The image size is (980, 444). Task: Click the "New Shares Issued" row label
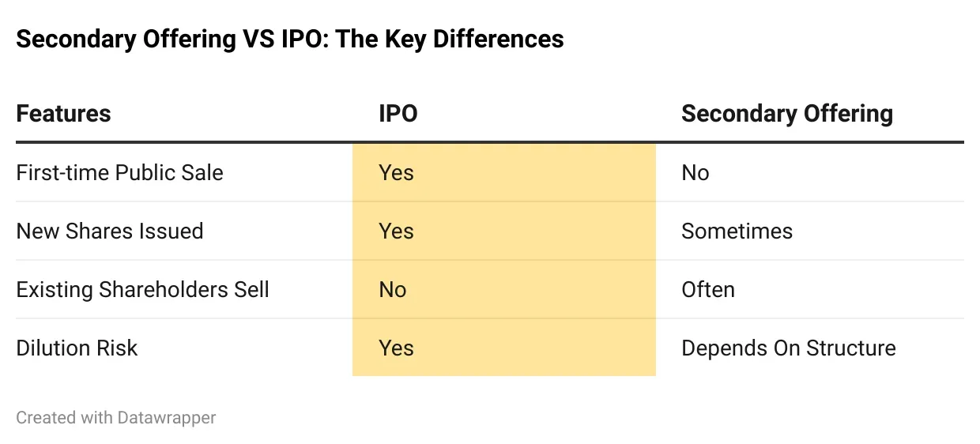point(110,231)
